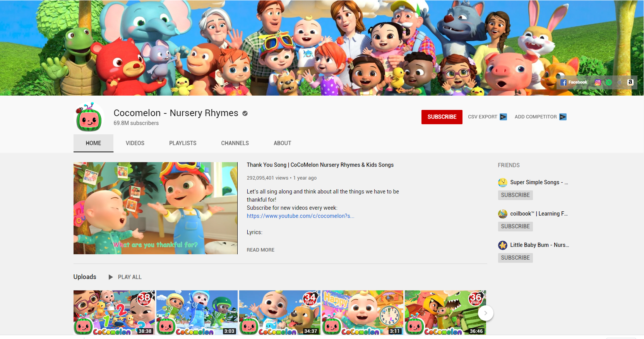Click the icon next to CSV EXPORT
This screenshot has width=644, height=339.
[503, 117]
